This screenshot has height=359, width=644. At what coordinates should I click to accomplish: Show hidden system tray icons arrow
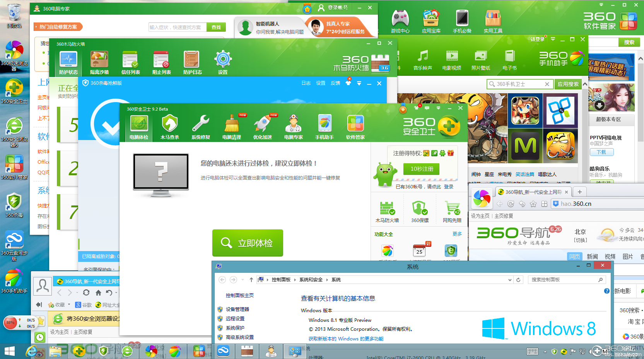pyautogui.click(x=545, y=351)
